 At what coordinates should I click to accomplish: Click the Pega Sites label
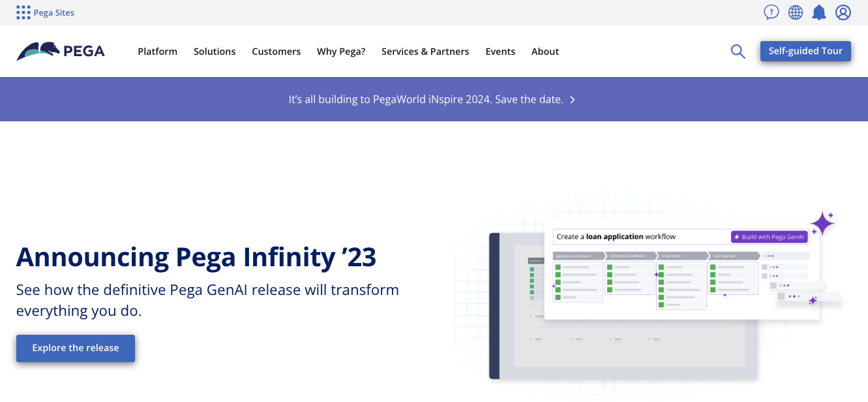click(54, 12)
